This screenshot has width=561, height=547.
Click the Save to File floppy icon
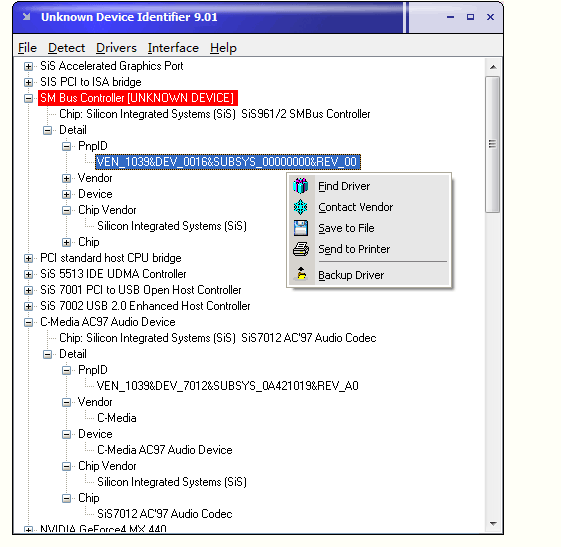[301, 228]
